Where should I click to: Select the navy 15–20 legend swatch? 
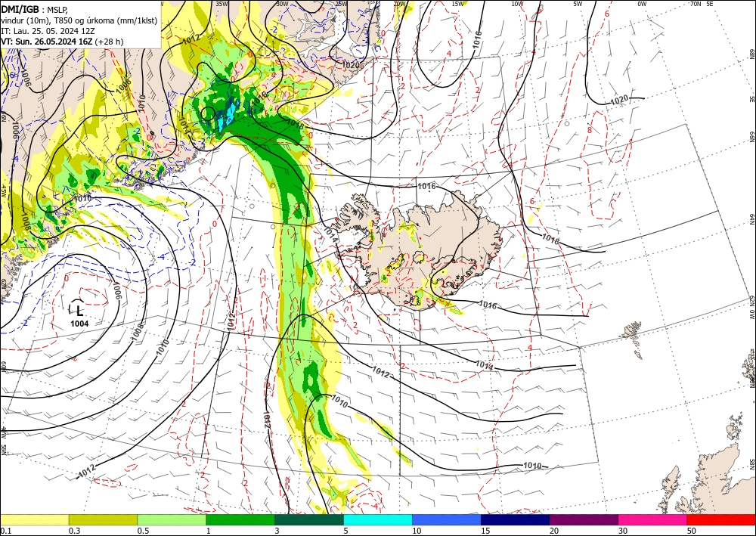pyautogui.click(x=516, y=519)
